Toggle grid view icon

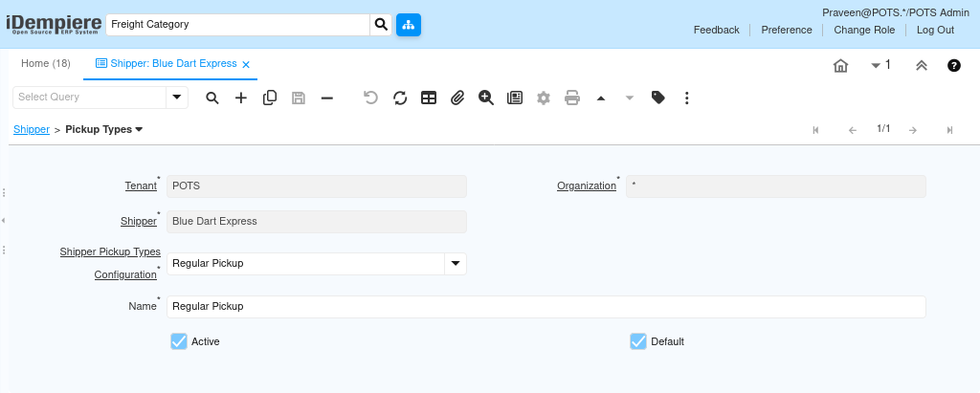(x=429, y=98)
